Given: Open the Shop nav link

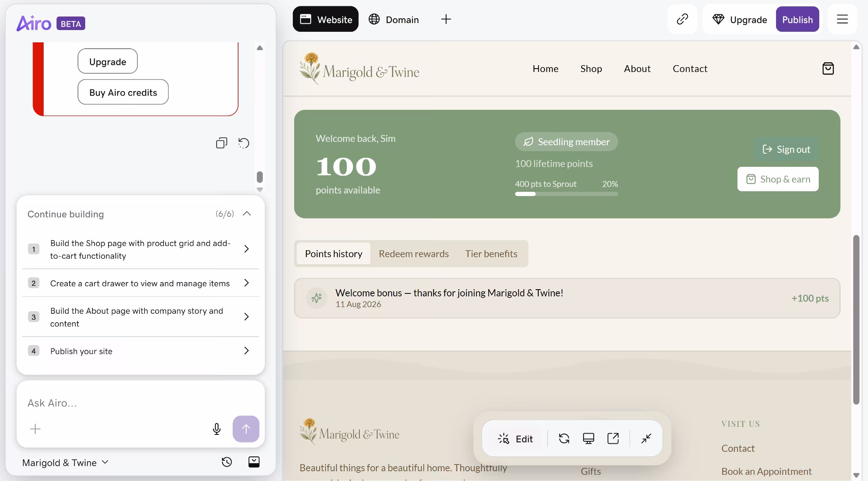Looking at the screenshot, I should click(x=591, y=69).
